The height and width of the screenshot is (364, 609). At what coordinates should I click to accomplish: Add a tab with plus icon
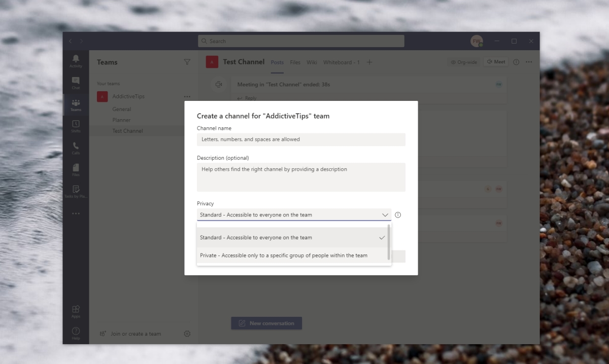pyautogui.click(x=369, y=62)
